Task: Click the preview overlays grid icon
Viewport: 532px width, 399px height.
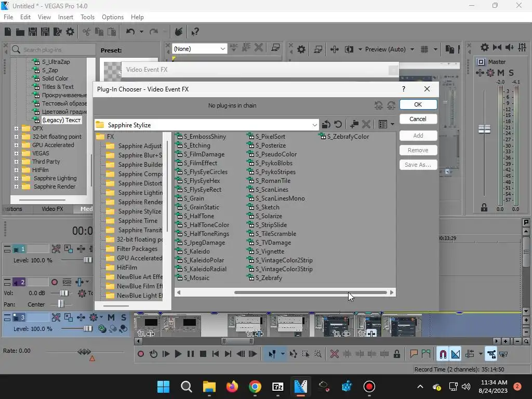Action: (x=424, y=49)
